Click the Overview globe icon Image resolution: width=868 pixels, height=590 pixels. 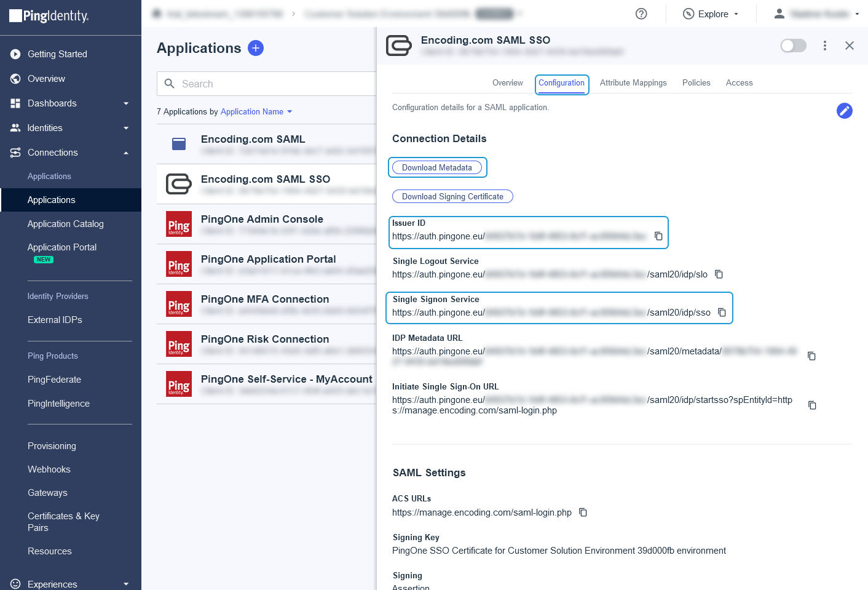pos(15,79)
